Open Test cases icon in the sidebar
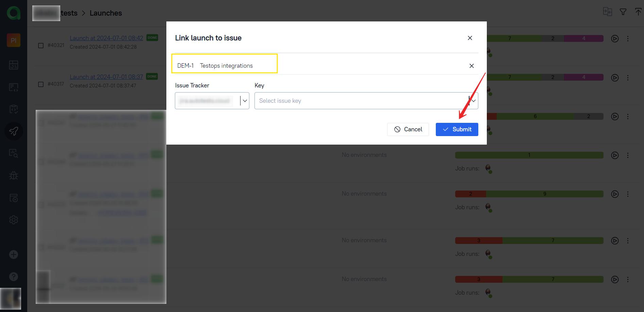This screenshot has width=644, height=312. click(14, 87)
